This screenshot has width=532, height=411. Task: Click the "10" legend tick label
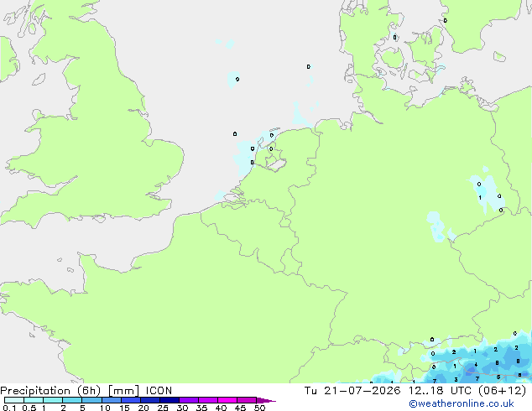(x=105, y=408)
